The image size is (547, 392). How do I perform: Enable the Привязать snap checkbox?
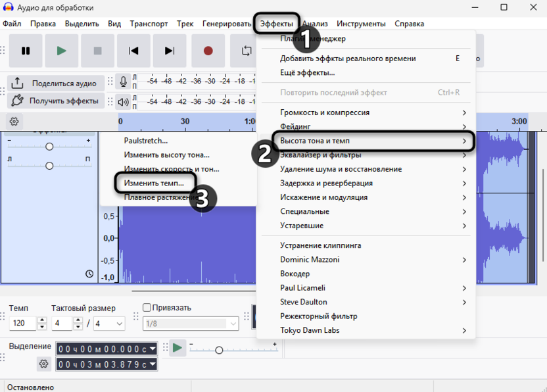point(147,308)
